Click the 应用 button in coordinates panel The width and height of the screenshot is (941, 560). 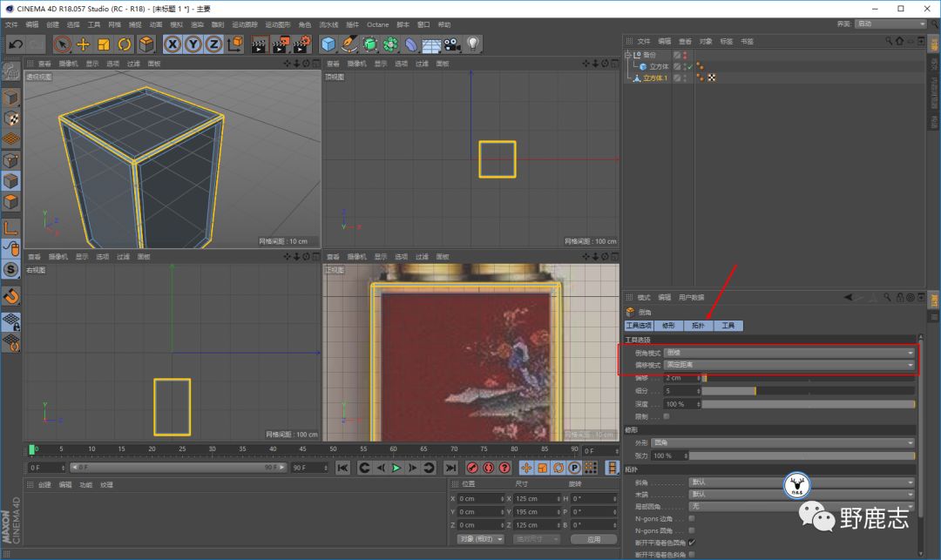click(x=594, y=539)
